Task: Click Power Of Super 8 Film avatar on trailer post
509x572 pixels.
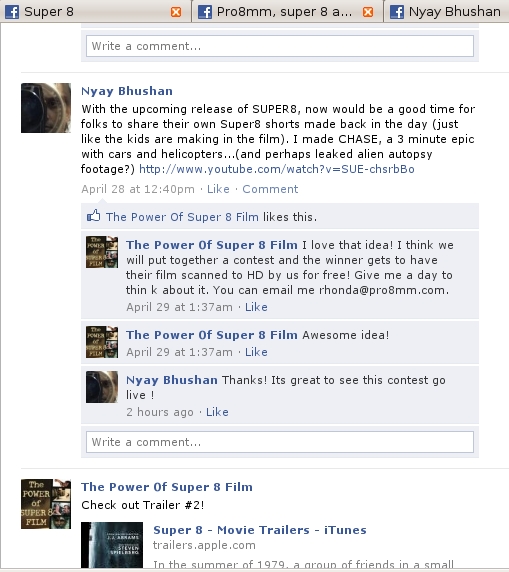Action: point(46,504)
